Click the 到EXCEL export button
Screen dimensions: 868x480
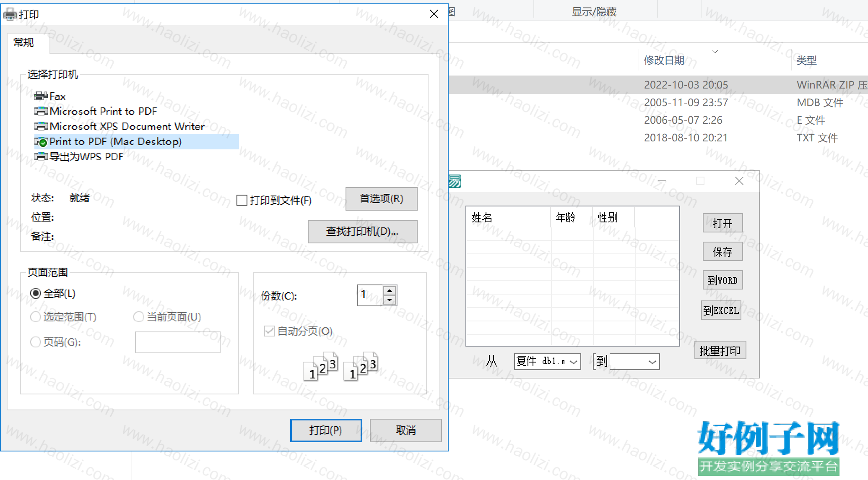721,310
